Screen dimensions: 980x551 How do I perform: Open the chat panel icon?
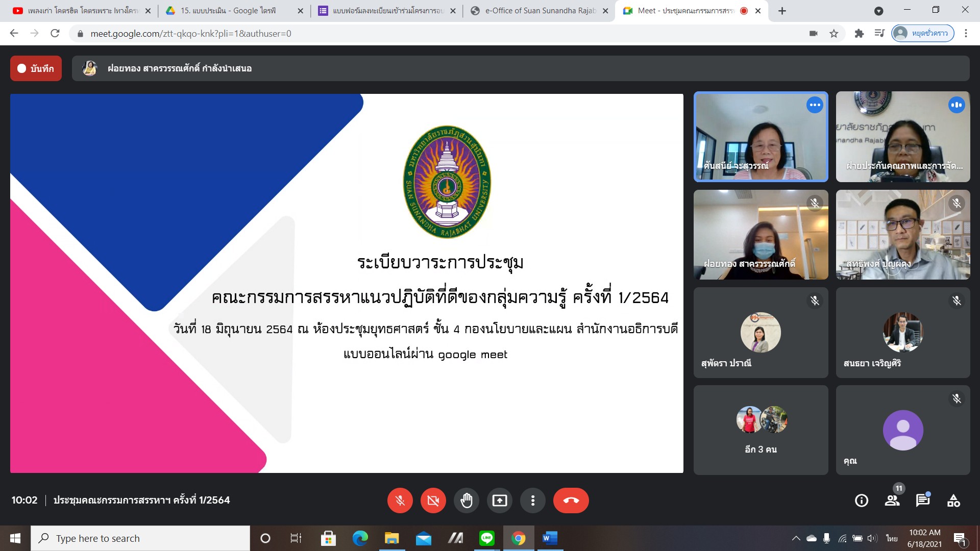922,500
